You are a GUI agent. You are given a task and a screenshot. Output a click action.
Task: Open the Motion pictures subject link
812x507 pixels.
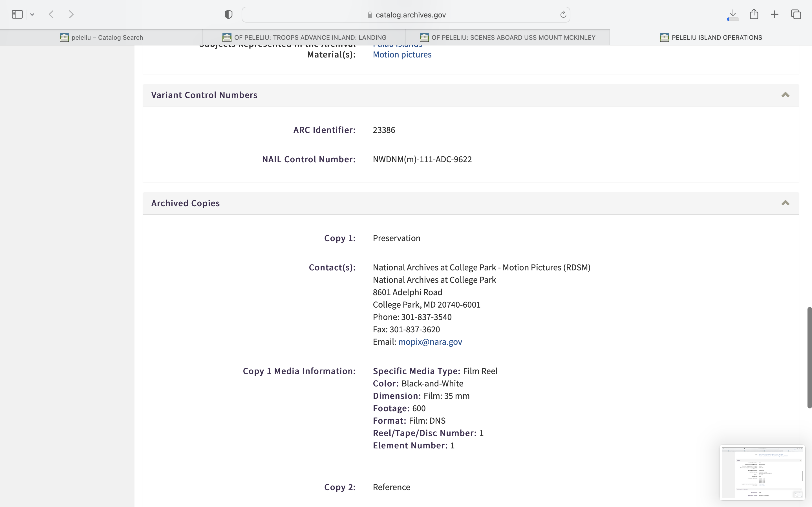click(x=402, y=54)
